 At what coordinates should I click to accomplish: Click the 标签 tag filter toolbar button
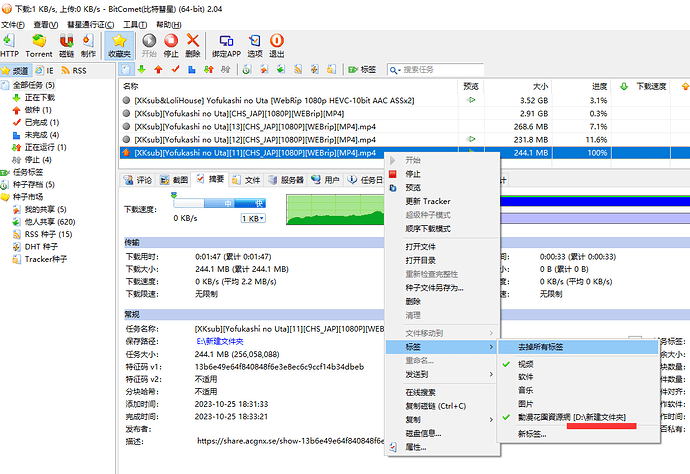(x=362, y=70)
